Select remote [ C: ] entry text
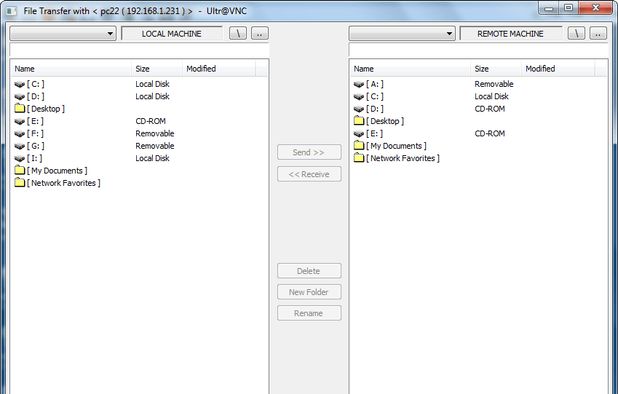The height and width of the screenshot is (394, 618). (x=374, y=97)
